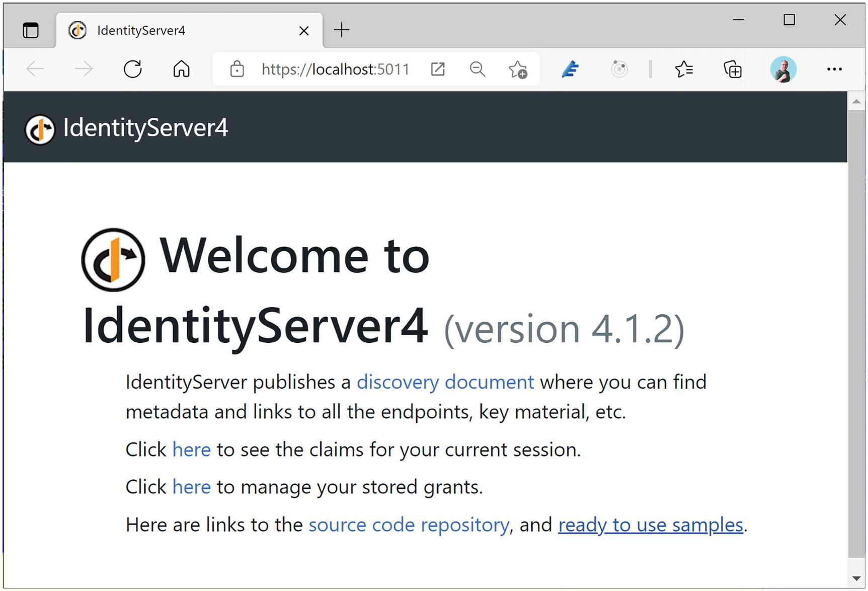Open the discovery document link
The image size is (868, 591).
[445, 382]
